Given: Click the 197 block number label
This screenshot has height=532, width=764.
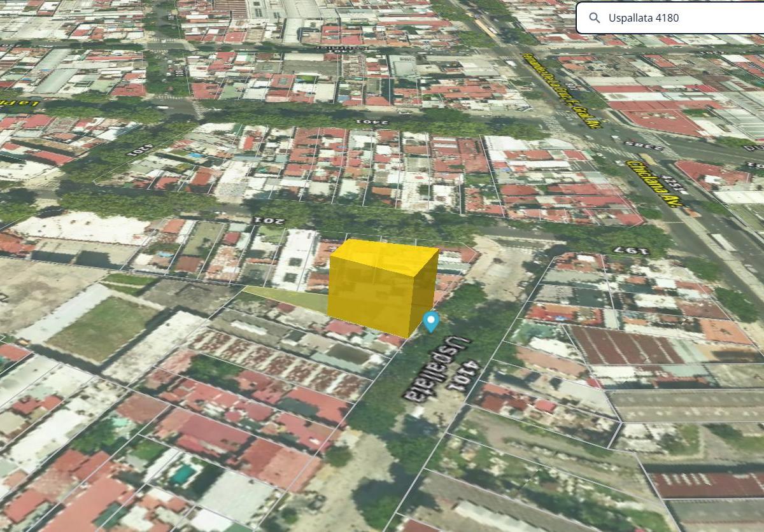Looking at the screenshot, I should [631, 251].
